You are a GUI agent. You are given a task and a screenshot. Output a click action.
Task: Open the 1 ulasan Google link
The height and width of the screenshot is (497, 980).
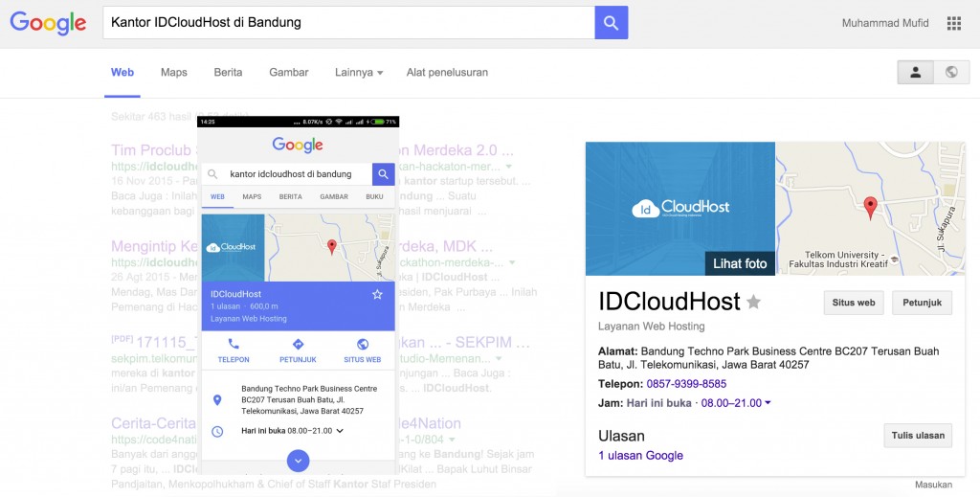pyautogui.click(x=640, y=456)
